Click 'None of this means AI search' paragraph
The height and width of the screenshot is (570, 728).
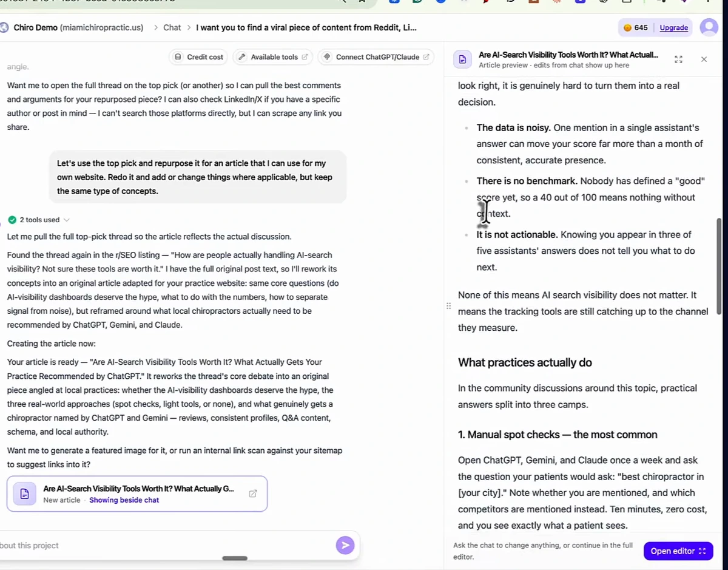point(583,311)
